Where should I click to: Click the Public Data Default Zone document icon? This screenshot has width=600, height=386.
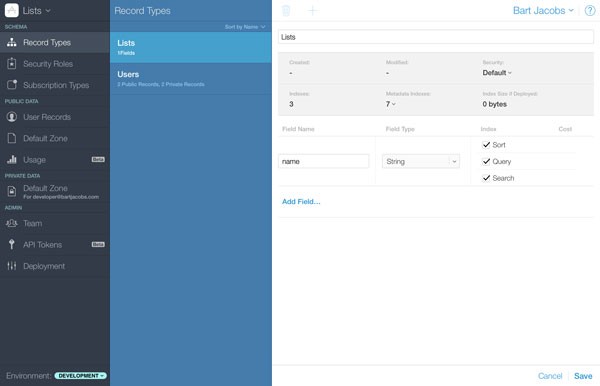click(11, 138)
